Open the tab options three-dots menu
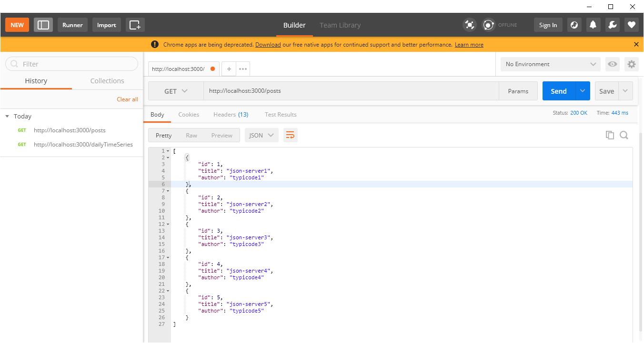Screen dimensions: 644x343 [243, 69]
